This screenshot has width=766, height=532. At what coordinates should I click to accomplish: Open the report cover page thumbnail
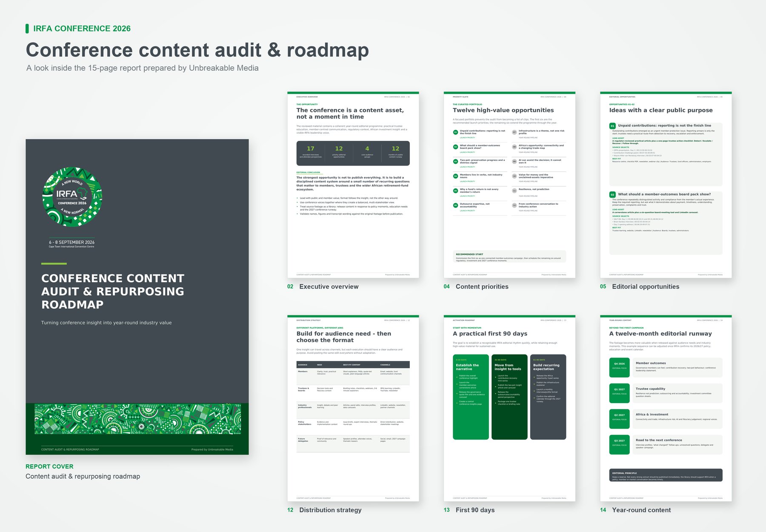click(x=137, y=297)
